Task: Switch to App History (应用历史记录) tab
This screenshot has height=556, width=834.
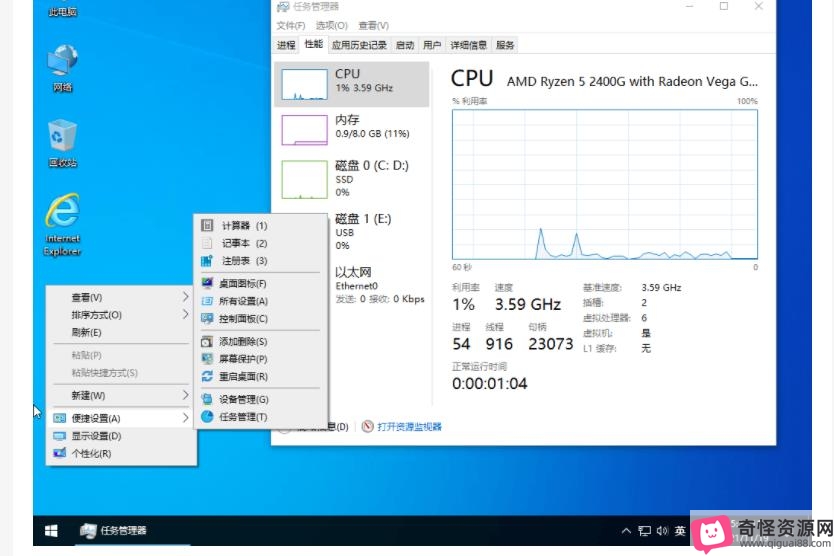Action: [359, 45]
